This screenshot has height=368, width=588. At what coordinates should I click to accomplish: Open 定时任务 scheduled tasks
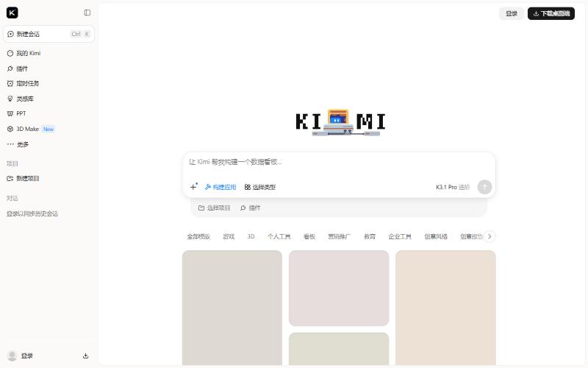pos(49,83)
